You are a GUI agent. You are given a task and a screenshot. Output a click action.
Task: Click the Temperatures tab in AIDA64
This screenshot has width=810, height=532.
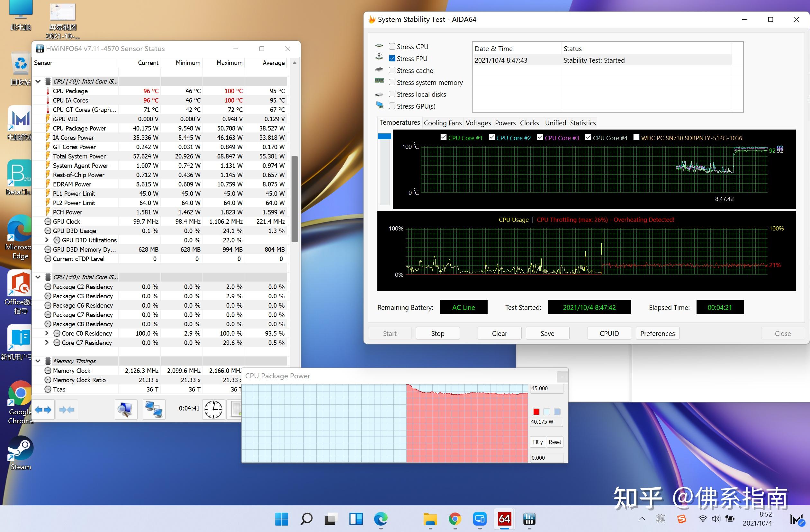399,123
